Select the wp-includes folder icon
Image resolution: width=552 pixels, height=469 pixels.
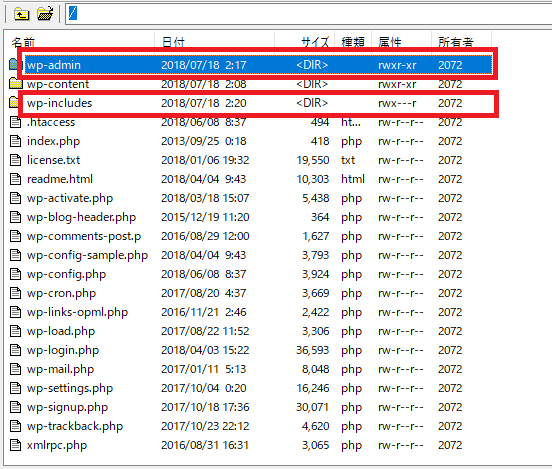point(14,103)
